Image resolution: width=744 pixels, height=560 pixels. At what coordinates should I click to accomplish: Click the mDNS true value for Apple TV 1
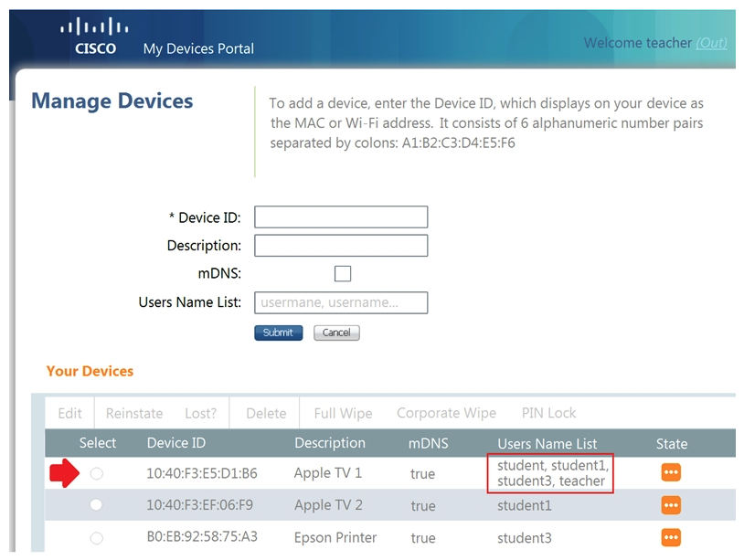(423, 474)
